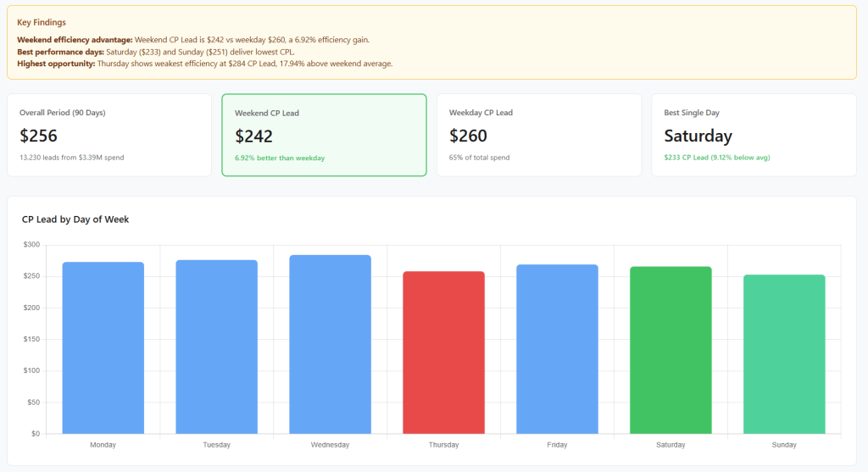Click the blue Monday bar
Screen dimensions: 868x472
[x=103, y=347]
